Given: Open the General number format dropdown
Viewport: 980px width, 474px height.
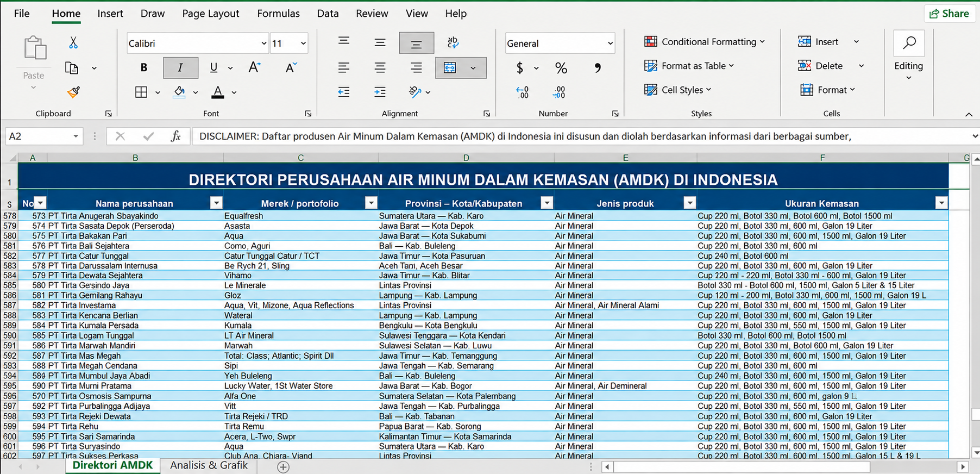Looking at the screenshot, I should coord(610,43).
